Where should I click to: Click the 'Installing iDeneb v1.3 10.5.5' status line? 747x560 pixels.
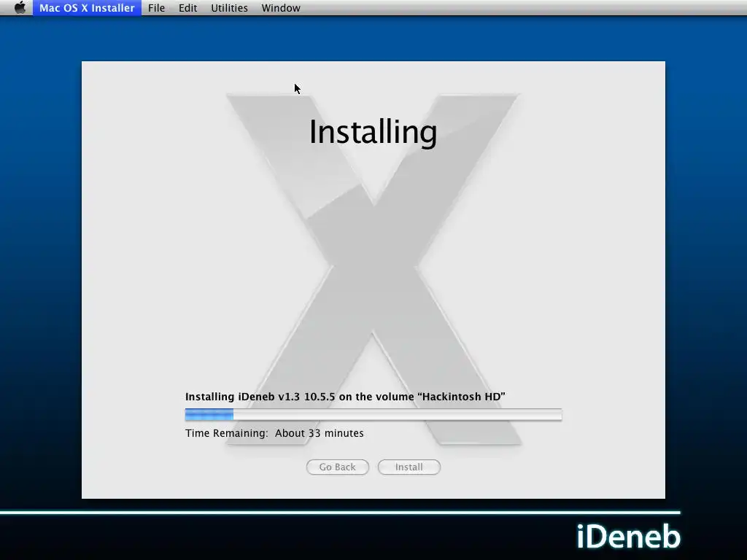pyautogui.click(x=345, y=397)
